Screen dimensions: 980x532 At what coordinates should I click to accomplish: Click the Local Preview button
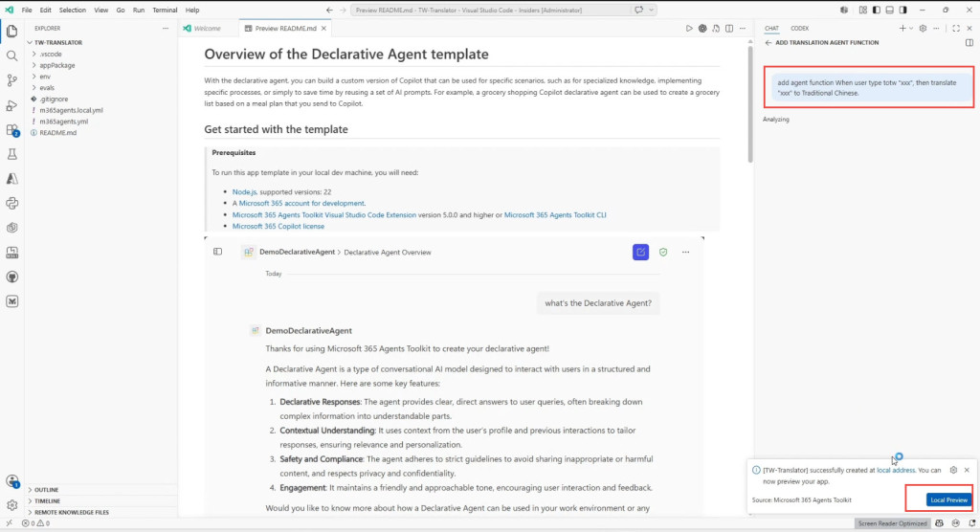[948, 499]
